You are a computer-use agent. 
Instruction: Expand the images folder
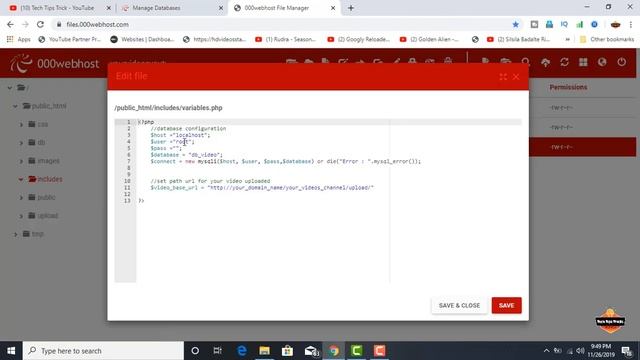(21, 161)
